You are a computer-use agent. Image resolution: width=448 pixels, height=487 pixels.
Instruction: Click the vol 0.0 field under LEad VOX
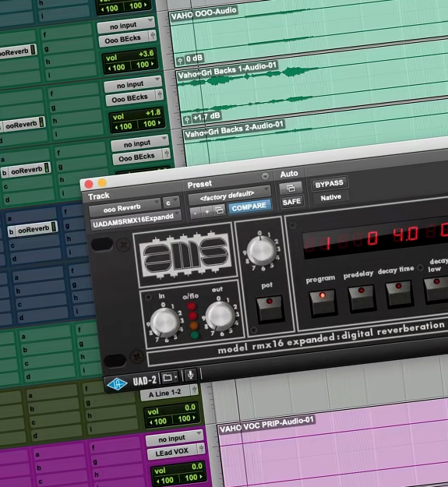point(178,468)
